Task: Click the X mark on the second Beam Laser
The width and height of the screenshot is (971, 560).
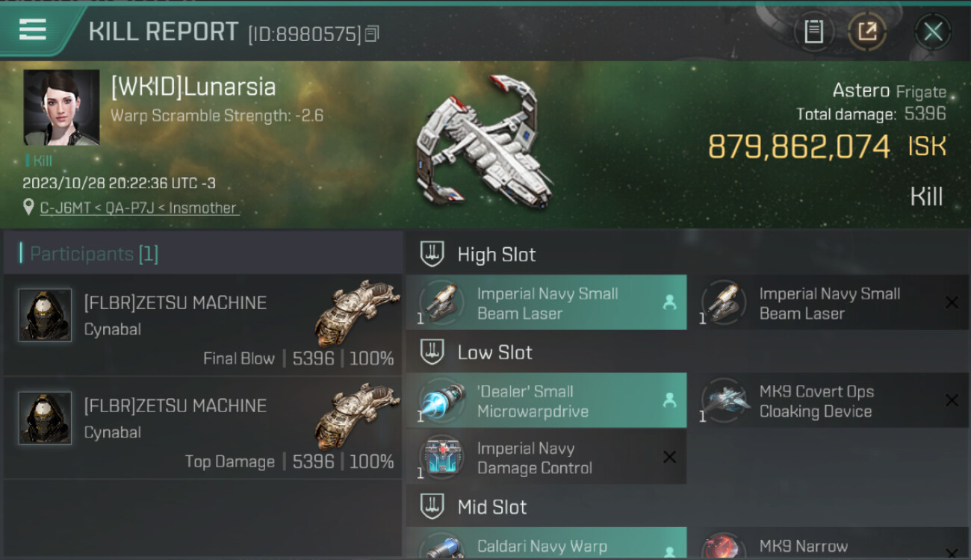Action: coord(952,302)
